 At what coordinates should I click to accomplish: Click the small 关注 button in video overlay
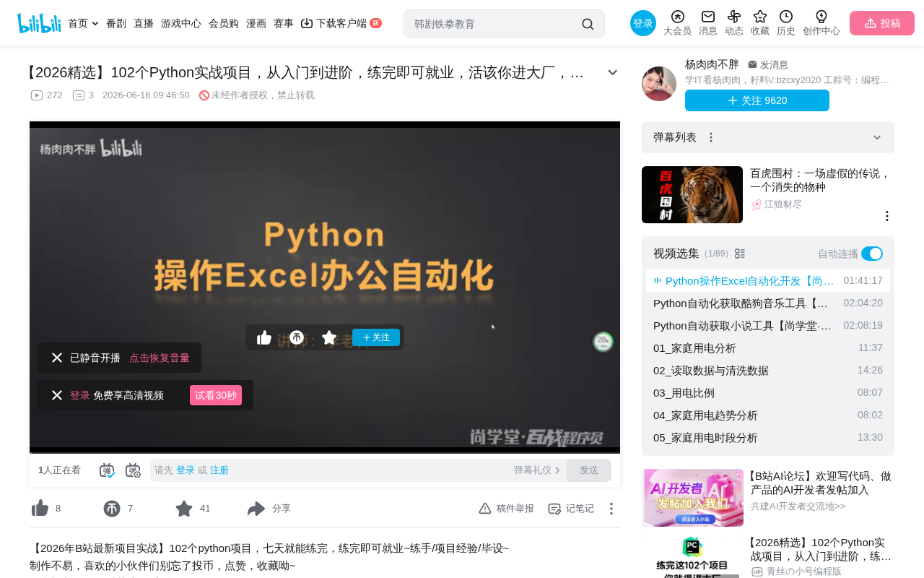click(x=376, y=337)
